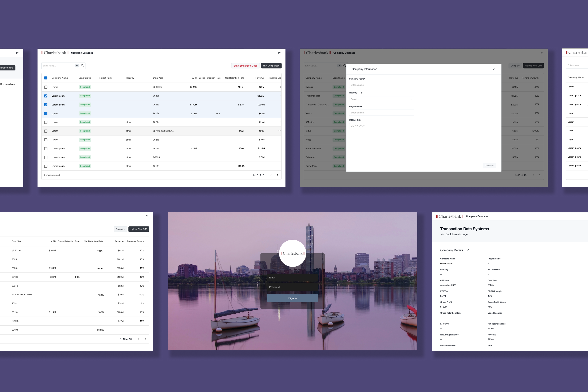588x392 pixels.
Task: Click Upload New CIM behind the dialog
Action: point(533,66)
